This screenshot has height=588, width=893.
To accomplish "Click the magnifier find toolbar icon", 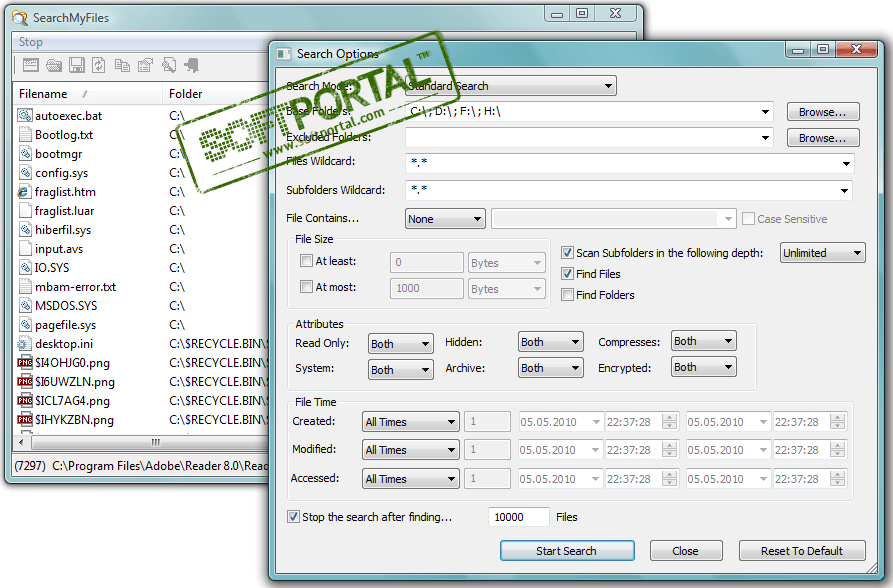I will point(169,65).
